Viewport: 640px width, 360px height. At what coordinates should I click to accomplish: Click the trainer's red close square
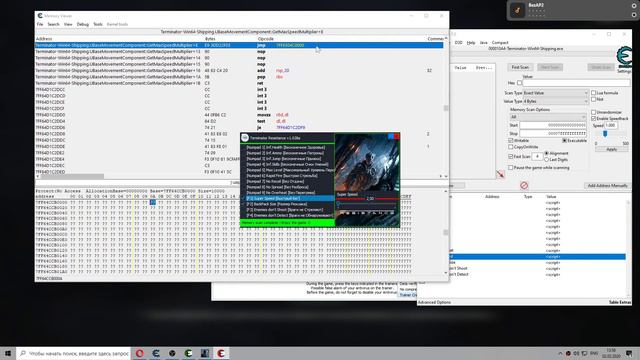tap(397, 136)
